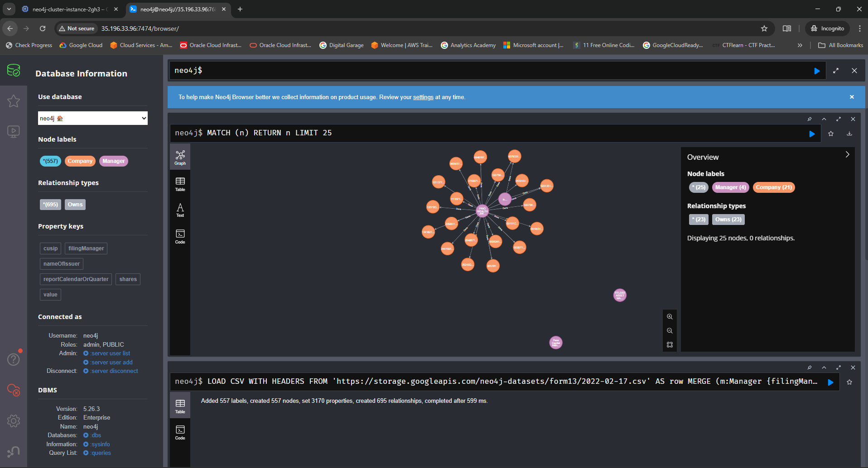Switch MATCH result to Code view

click(180, 237)
